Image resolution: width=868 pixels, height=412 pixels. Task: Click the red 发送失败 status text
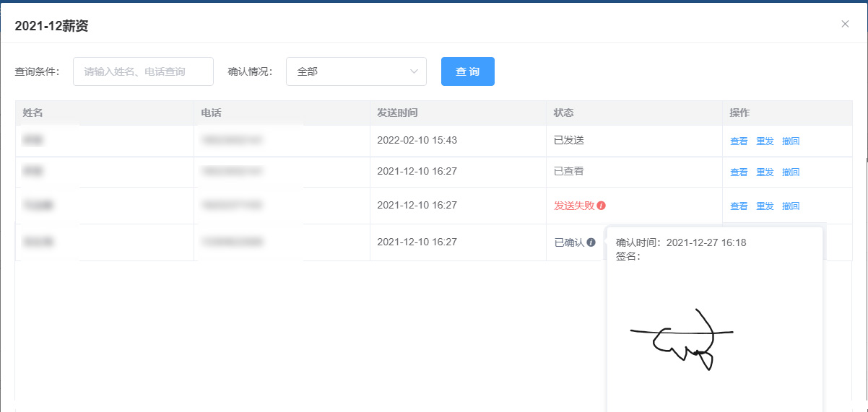[574, 206]
